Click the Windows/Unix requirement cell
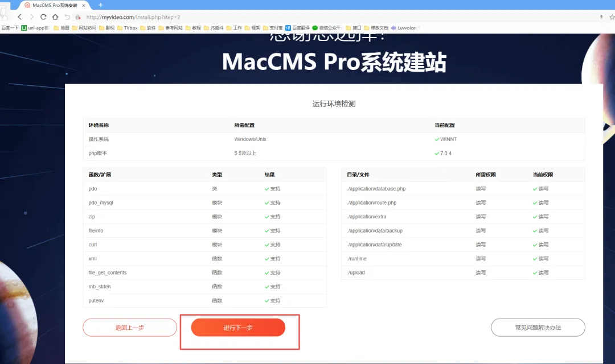The image size is (615, 364). (250, 139)
